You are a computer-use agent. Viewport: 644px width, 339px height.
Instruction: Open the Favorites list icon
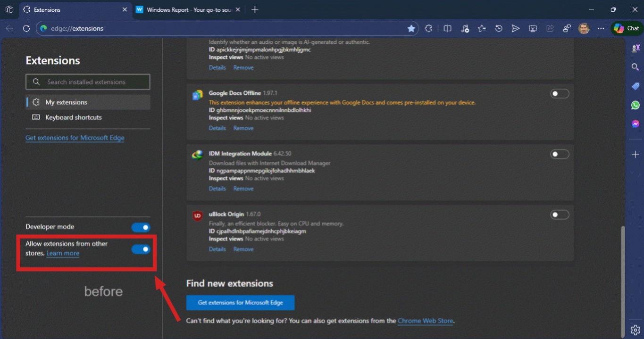[x=482, y=28]
